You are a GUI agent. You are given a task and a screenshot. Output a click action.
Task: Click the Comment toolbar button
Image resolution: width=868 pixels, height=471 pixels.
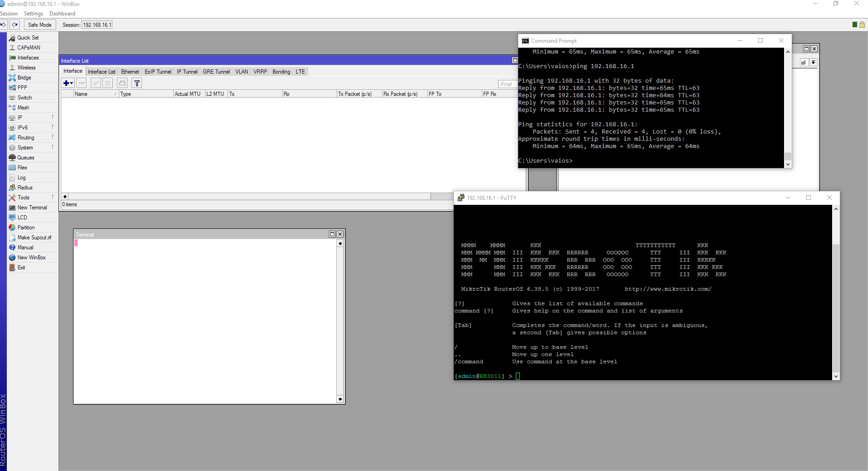point(122,83)
